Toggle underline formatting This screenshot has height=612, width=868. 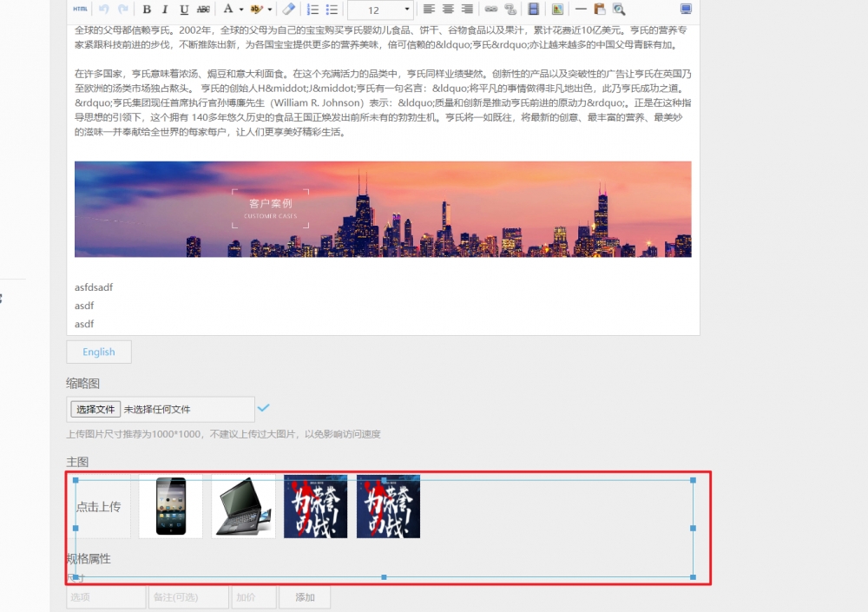pos(184,9)
